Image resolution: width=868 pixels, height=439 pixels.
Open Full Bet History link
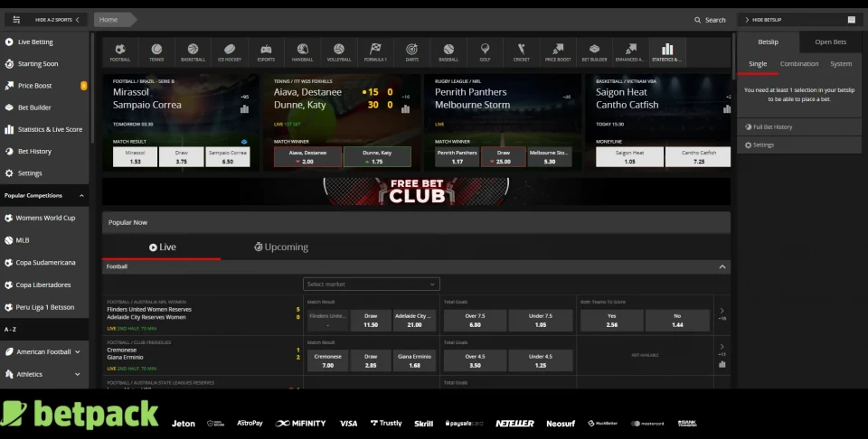tap(769, 127)
